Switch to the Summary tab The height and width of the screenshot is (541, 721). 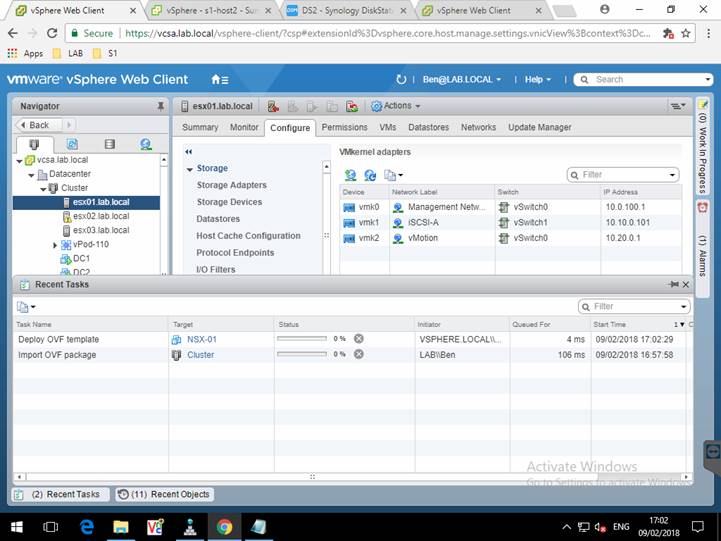point(200,127)
